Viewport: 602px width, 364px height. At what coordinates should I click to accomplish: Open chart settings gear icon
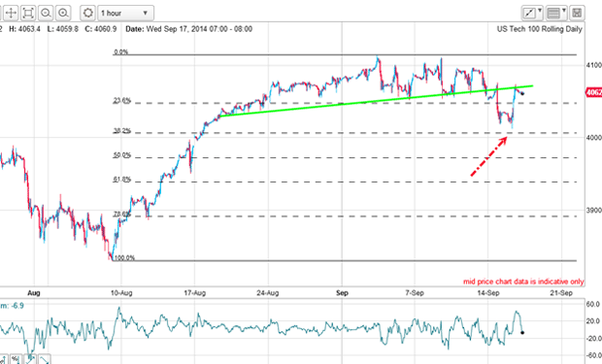[x=88, y=13]
